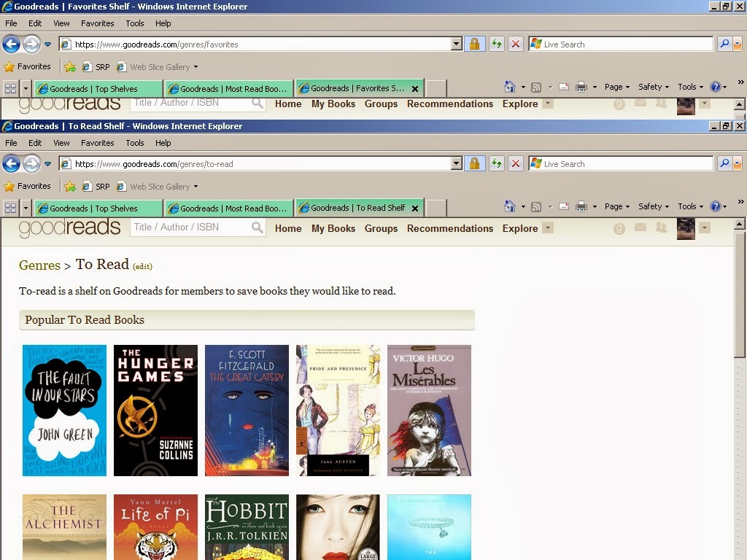Open My Books in Goodreads navigation
747x560 pixels.
pyautogui.click(x=333, y=228)
